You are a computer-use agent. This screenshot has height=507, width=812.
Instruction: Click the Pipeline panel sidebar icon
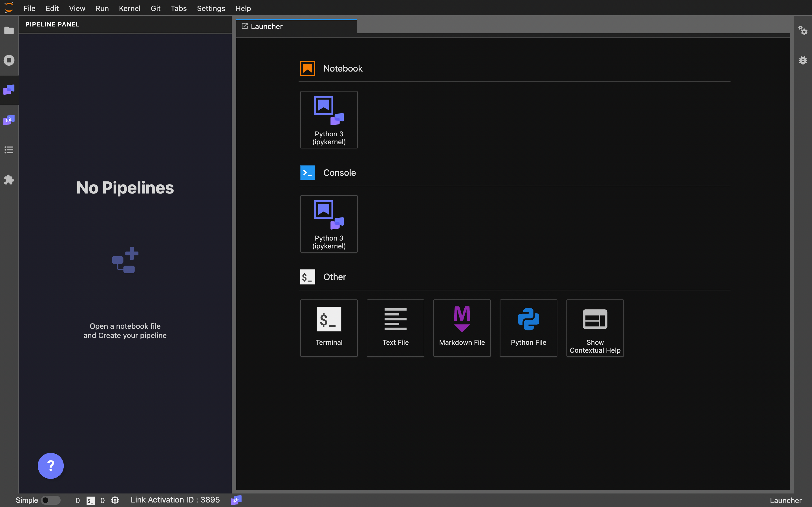point(9,90)
